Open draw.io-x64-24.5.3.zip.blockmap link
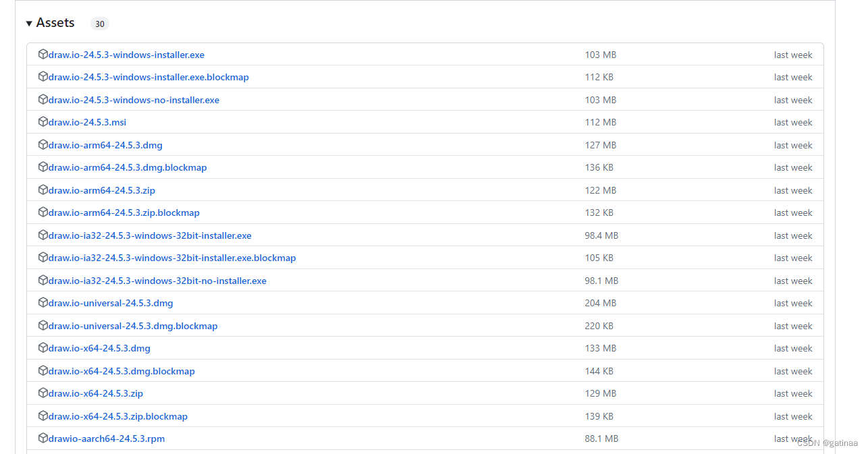The image size is (868, 454). tap(118, 416)
